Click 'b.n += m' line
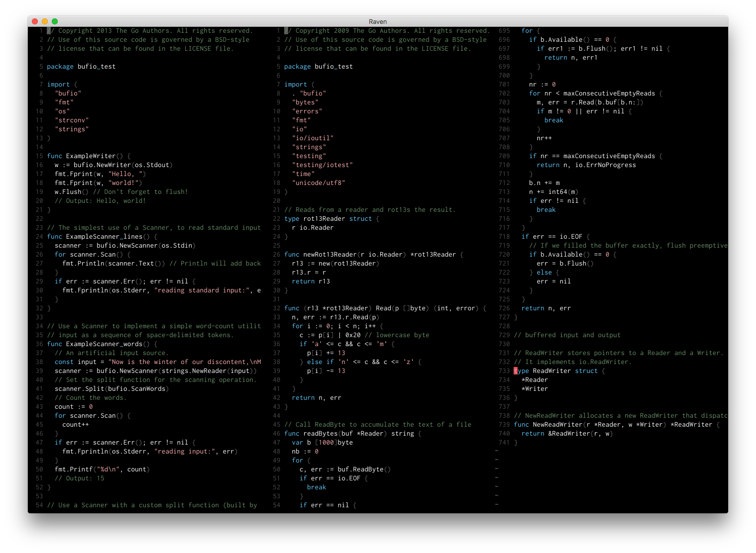 [544, 183]
